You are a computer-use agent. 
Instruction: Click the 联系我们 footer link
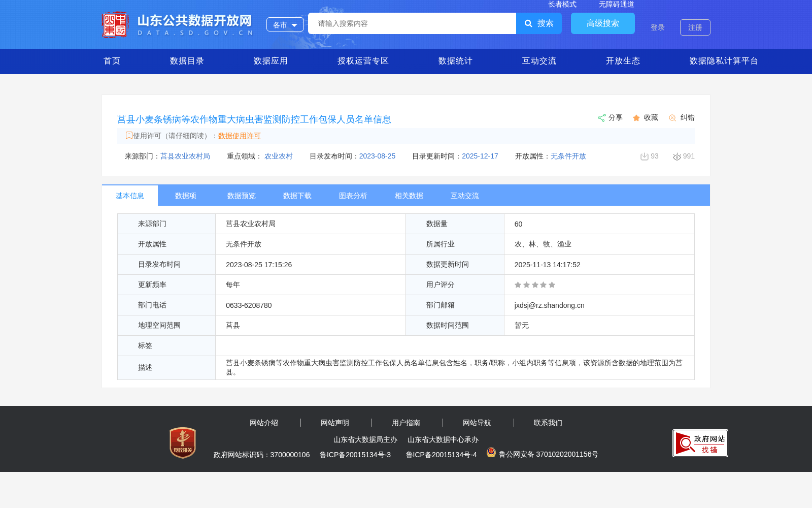pos(548,423)
